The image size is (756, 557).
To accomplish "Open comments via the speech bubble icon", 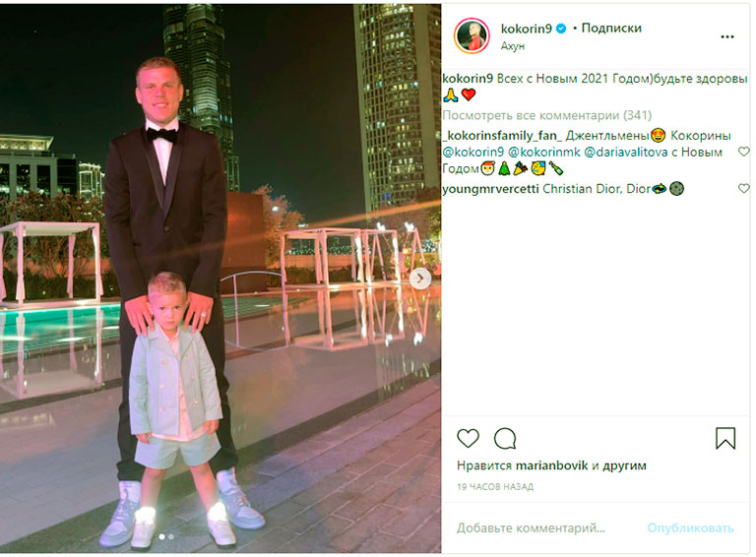I will click(x=505, y=439).
